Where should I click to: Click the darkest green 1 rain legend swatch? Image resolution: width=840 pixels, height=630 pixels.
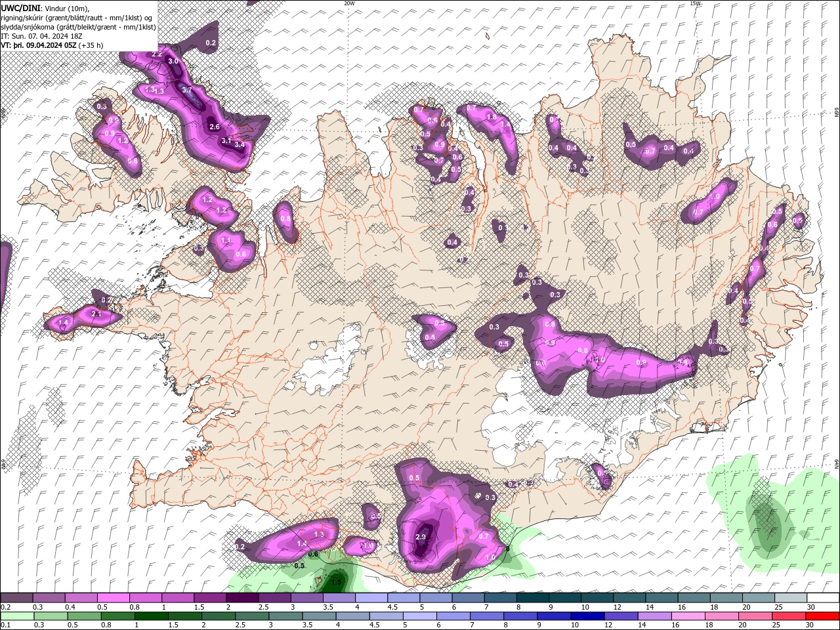click(x=151, y=616)
